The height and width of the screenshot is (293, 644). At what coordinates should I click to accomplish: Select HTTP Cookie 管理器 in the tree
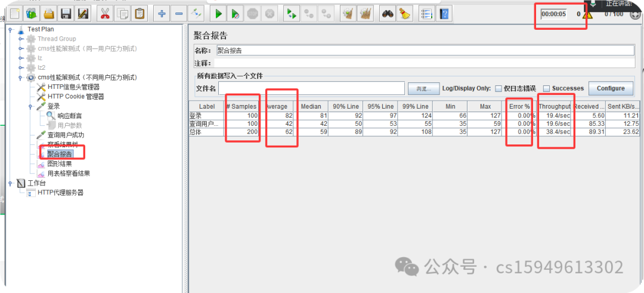pos(76,97)
